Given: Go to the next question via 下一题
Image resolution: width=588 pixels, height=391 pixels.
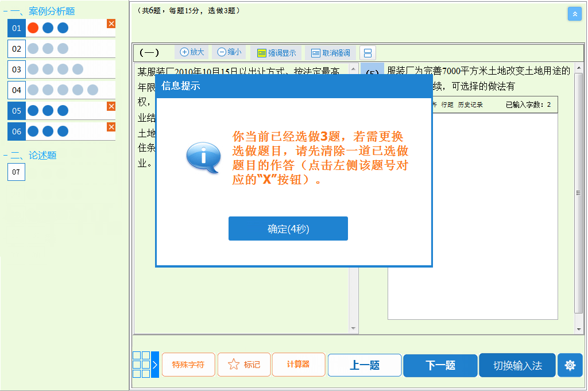Looking at the screenshot, I should click(x=440, y=365).
